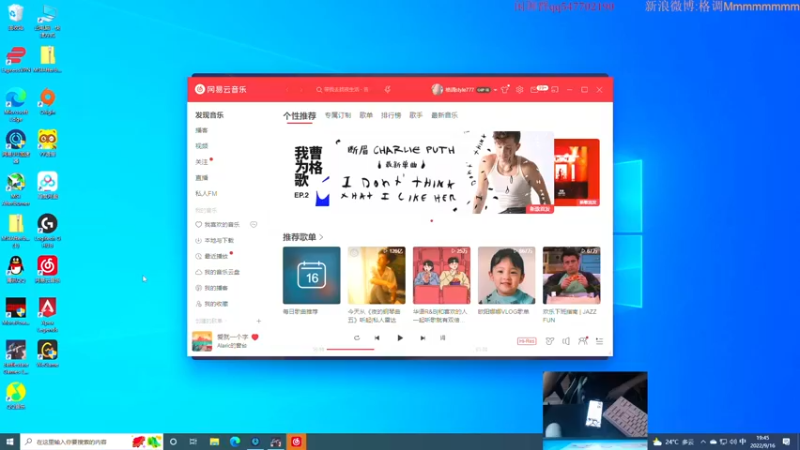Select the 专属定制 tab
This screenshot has width=800, height=450.
[338, 115]
